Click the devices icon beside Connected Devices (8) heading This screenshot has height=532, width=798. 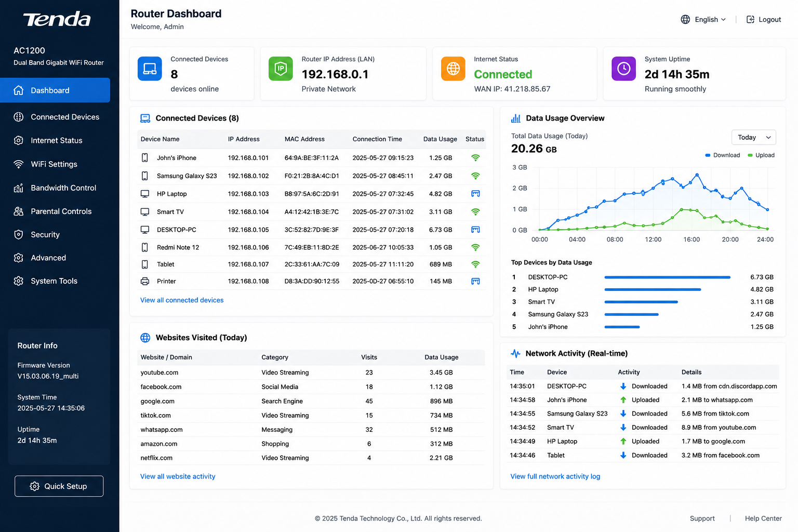click(x=145, y=118)
